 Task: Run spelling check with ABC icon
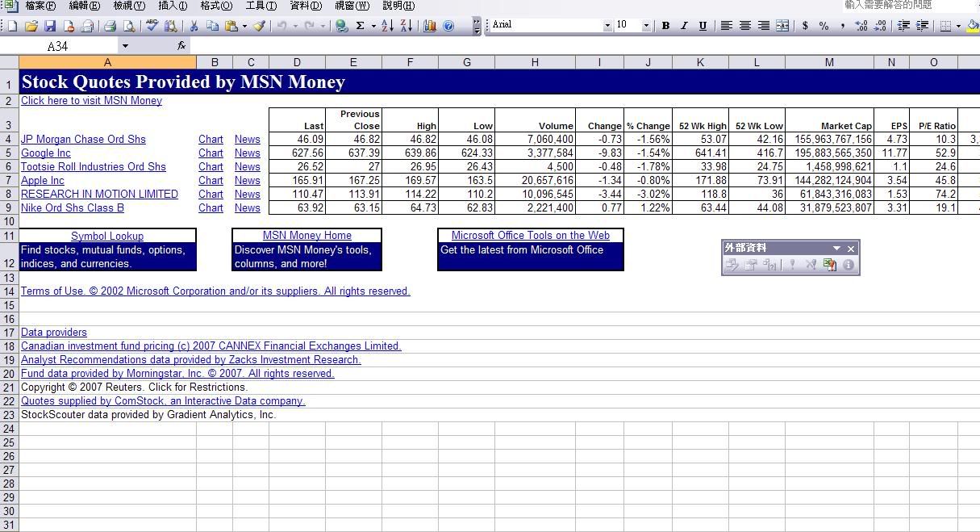pos(152,26)
